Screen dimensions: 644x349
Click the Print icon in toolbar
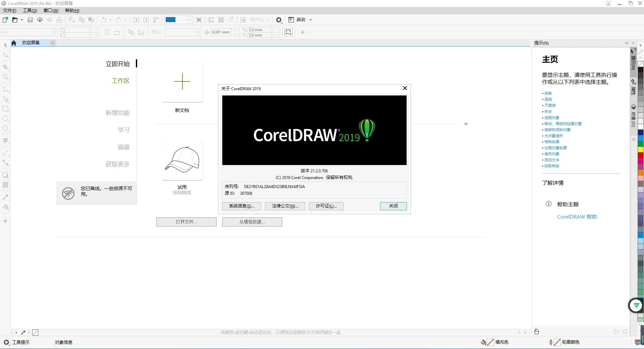[x=59, y=20]
